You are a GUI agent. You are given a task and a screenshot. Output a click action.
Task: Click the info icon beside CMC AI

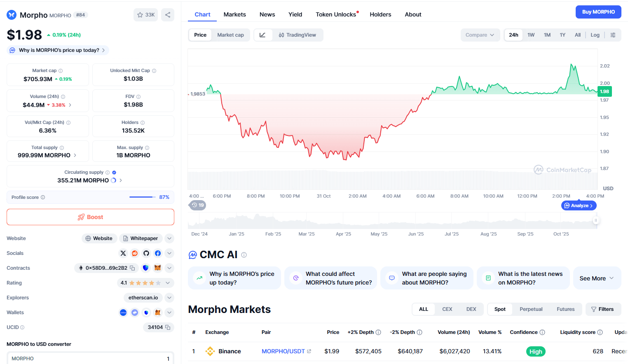tap(244, 255)
